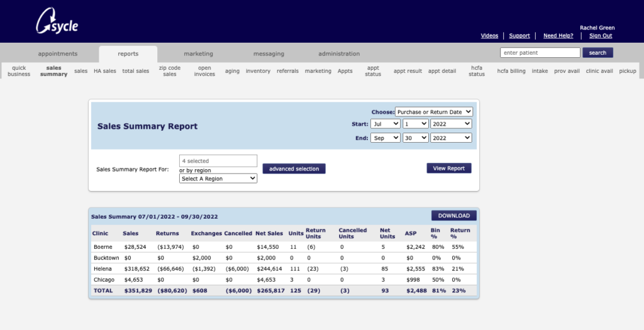Click Chicago ASP value $998
Image resolution: width=644 pixels, height=330 pixels.
click(x=413, y=280)
